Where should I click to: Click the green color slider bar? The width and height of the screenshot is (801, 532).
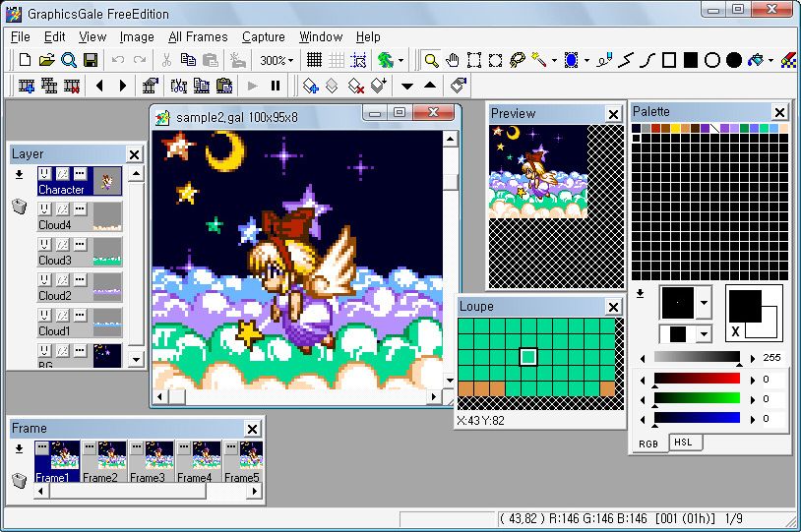click(697, 398)
